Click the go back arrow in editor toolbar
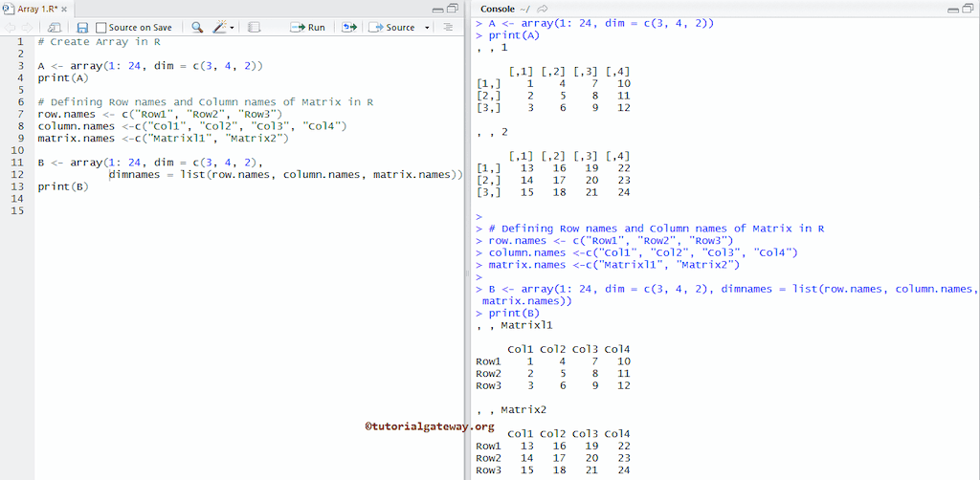Screen dimensions: 980x480 click(x=10, y=28)
